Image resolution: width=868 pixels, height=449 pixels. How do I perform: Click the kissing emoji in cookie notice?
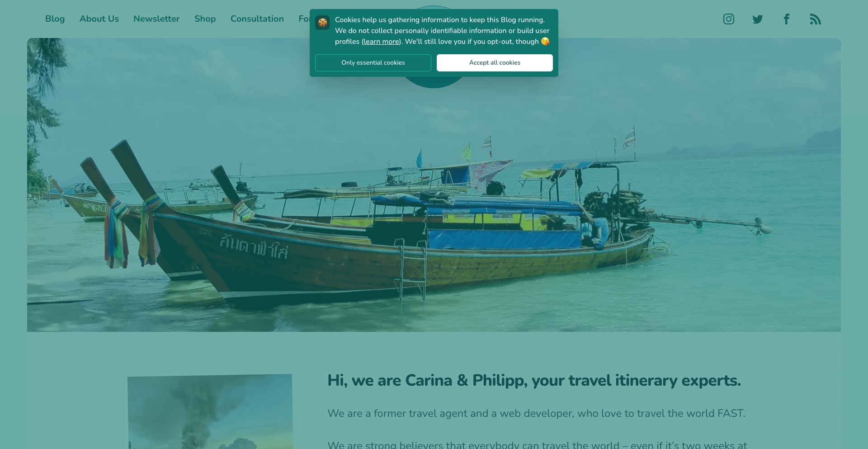(x=545, y=42)
